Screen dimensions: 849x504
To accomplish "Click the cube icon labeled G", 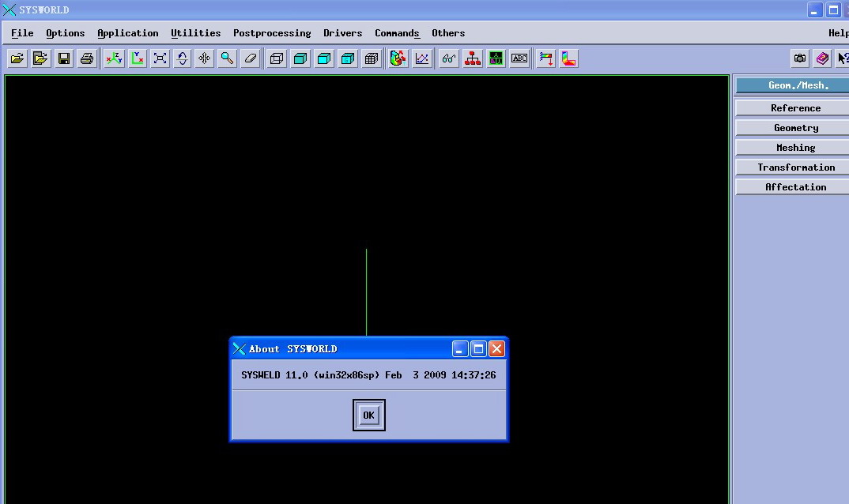I will (x=348, y=58).
